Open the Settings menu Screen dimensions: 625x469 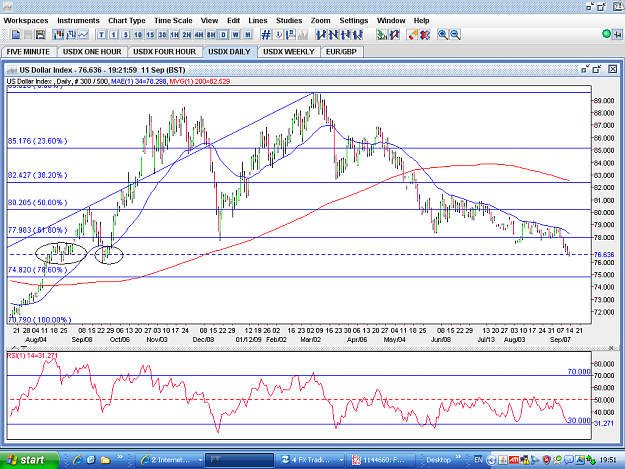[x=354, y=20]
